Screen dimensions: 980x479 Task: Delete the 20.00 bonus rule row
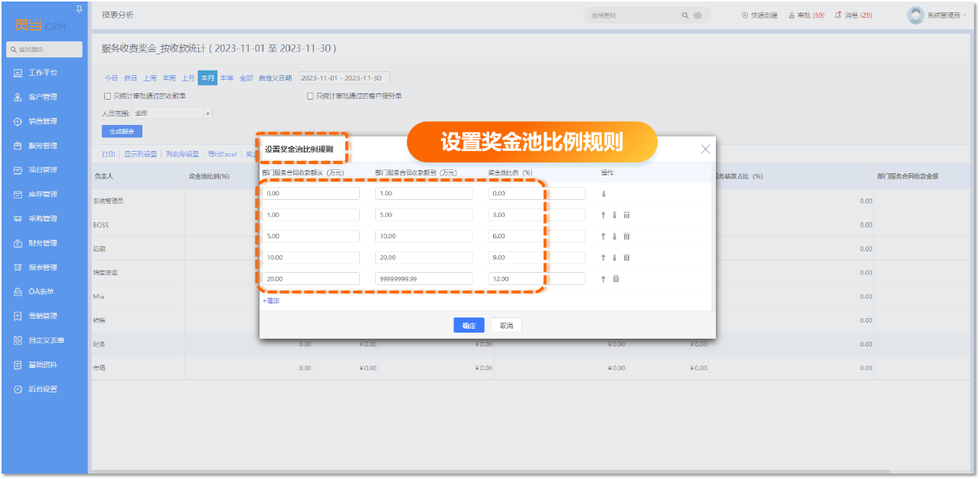point(616,279)
